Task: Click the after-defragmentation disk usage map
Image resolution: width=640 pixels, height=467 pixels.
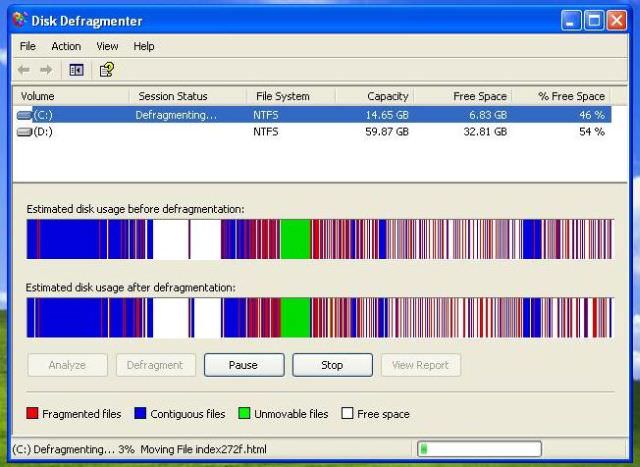Action: tap(320, 318)
